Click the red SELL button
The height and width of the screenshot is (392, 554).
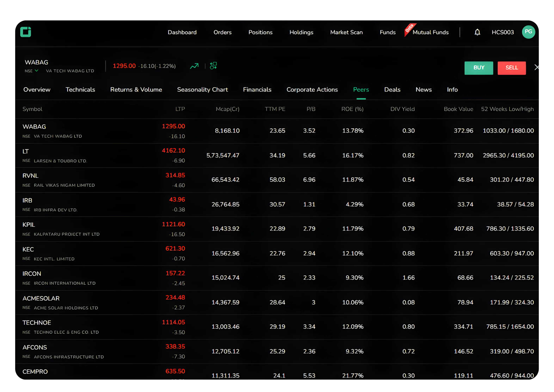512,68
